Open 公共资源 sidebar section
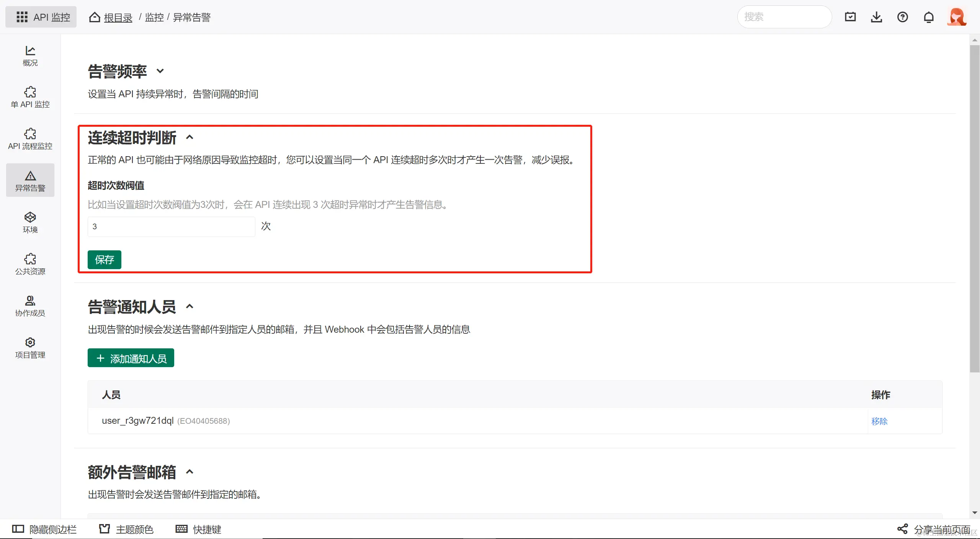980x539 pixels. pos(30,264)
